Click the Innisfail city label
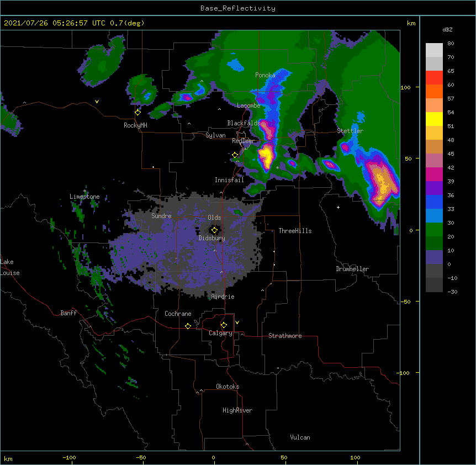This screenshot has width=476, height=465. [x=229, y=180]
